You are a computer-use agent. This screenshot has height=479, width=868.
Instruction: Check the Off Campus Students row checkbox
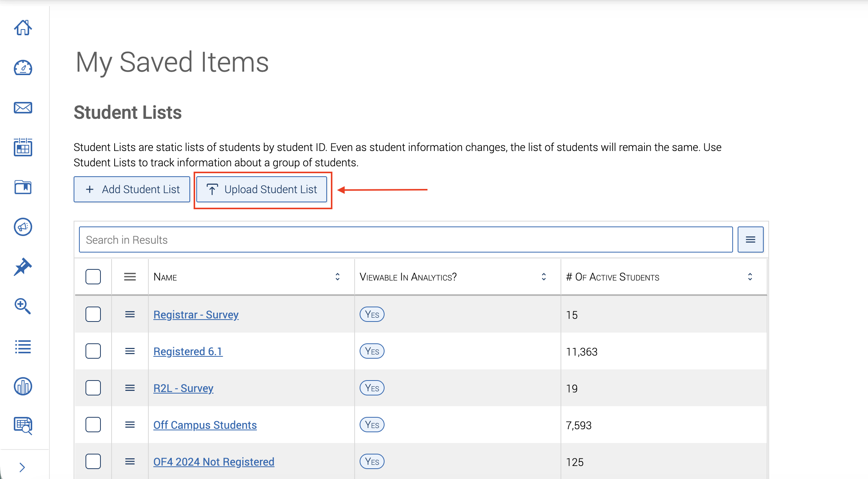pyautogui.click(x=93, y=425)
